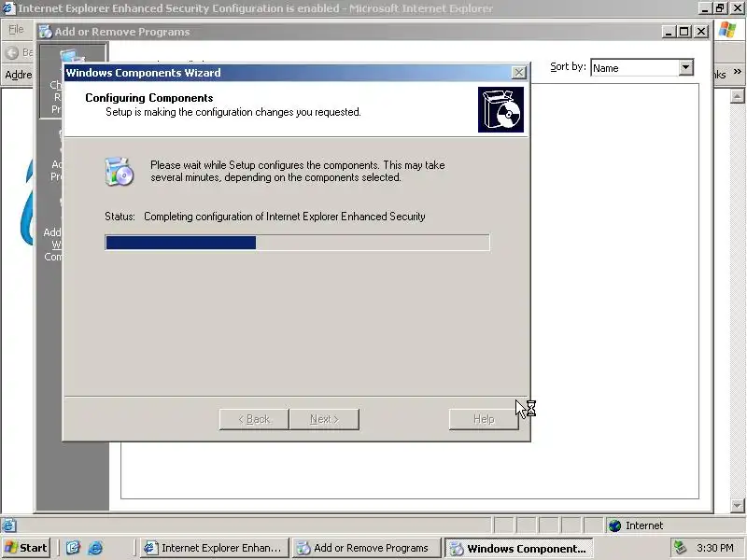Click the Internet Explorer title bar icon

[8, 8]
